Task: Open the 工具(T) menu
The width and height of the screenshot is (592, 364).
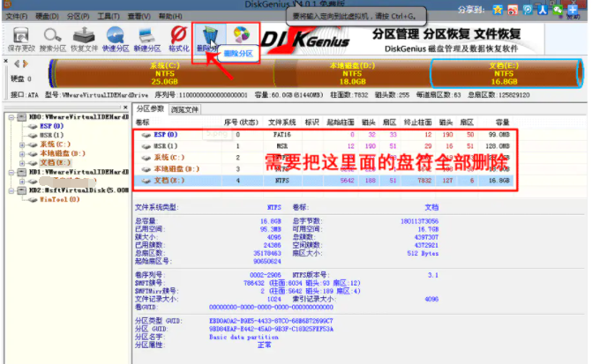Action: click(x=109, y=17)
